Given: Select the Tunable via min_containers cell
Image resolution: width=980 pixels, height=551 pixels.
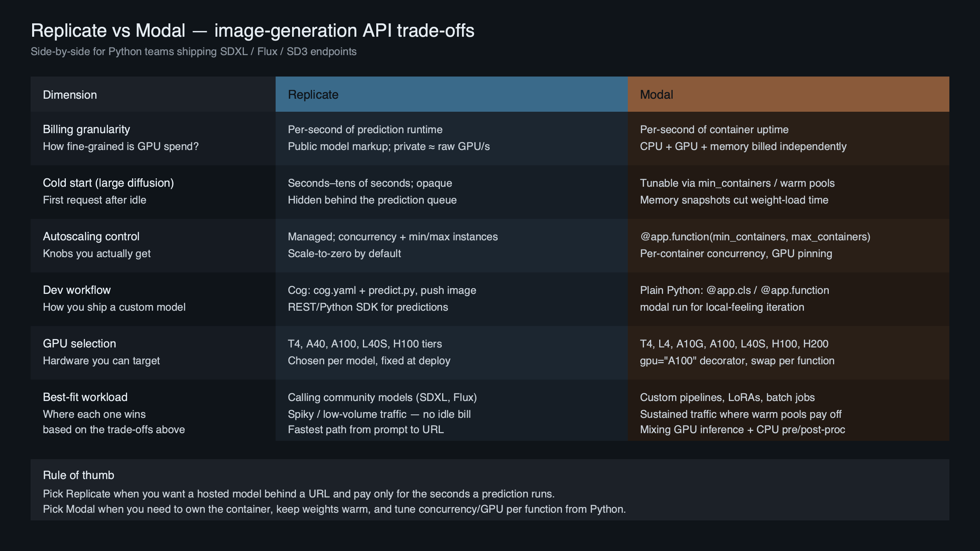Looking at the screenshot, I should pos(737,183).
